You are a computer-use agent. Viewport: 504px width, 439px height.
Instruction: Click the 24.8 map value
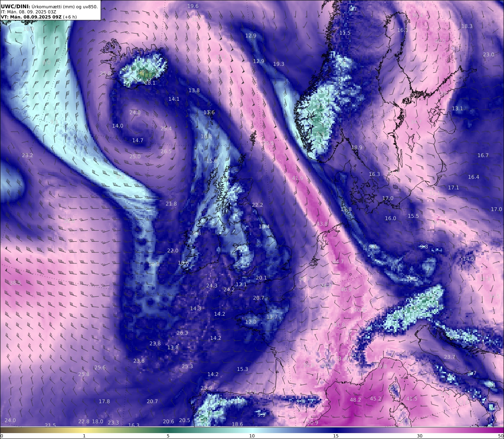135,112
